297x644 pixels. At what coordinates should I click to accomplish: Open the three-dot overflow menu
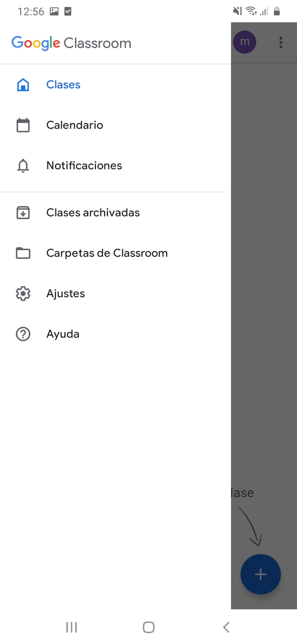pos(280,42)
